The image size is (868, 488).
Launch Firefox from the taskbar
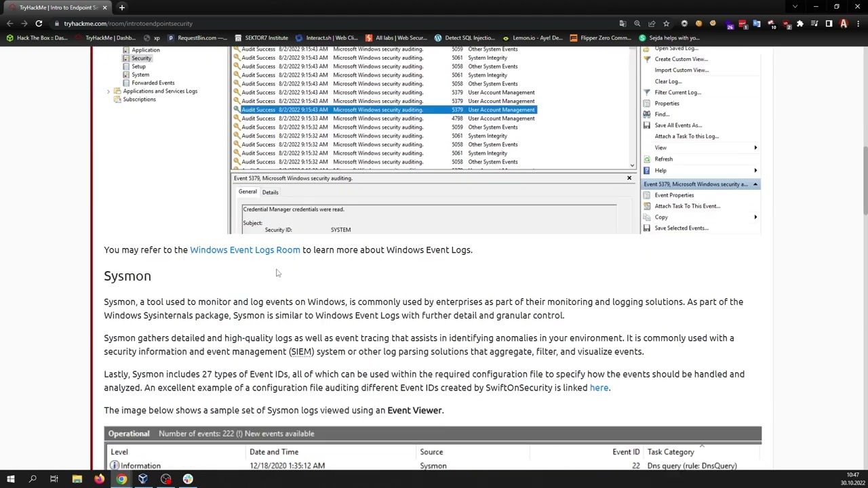[x=99, y=479]
